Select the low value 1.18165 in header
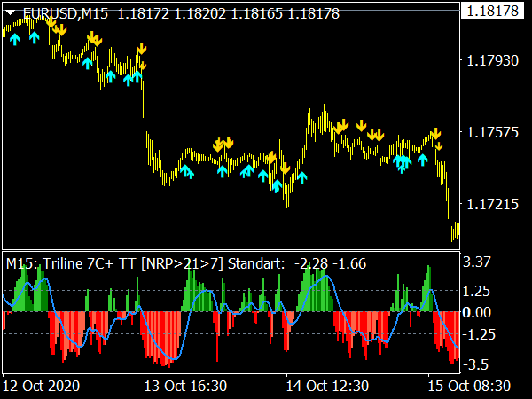532x399 pixels. (256, 13)
